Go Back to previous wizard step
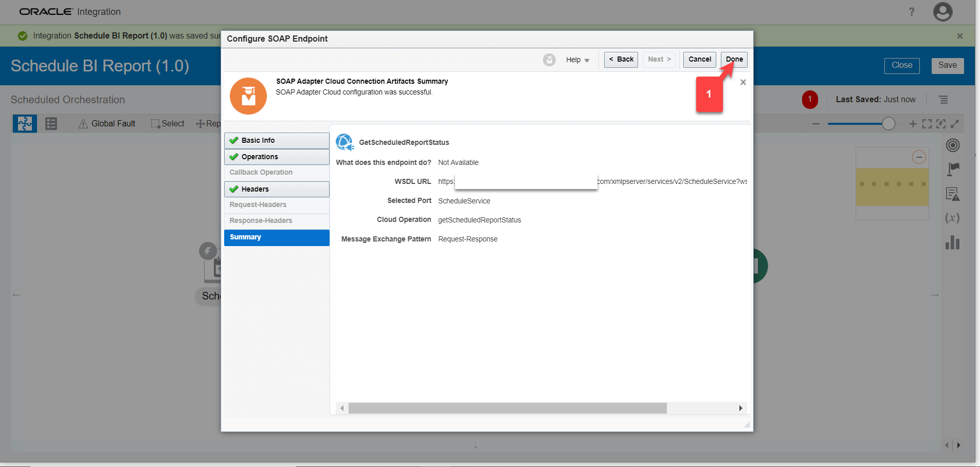This screenshot has width=980, height=467. [621, 60]
